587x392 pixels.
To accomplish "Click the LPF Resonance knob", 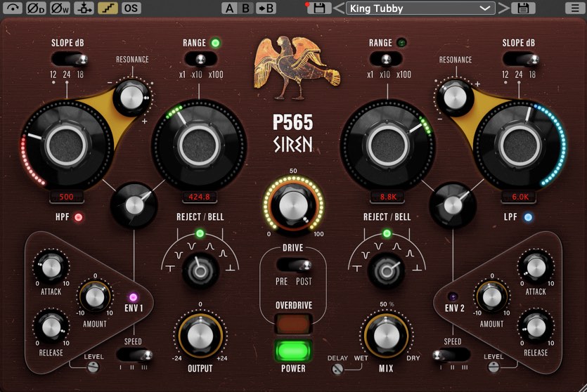I will point(455,97).
